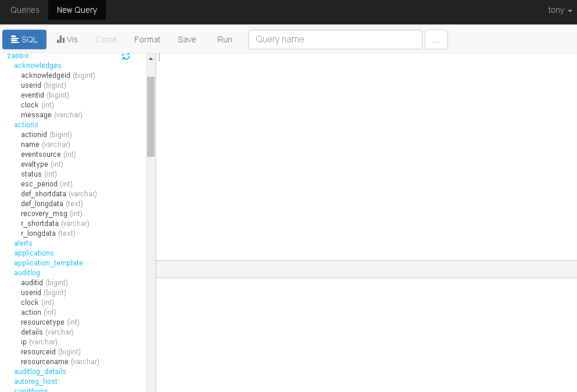Select the resourcetype (int) column
The height and width of the screenshot is (392, 577).
click(50, 322)
